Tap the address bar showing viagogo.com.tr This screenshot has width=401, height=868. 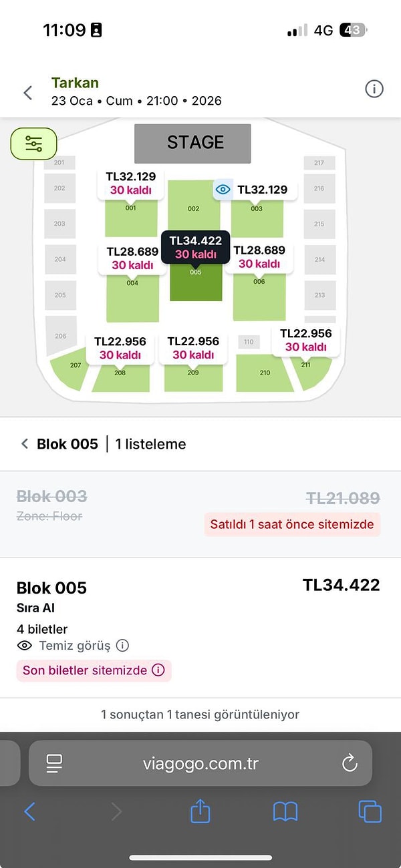(x=200, y=763)
